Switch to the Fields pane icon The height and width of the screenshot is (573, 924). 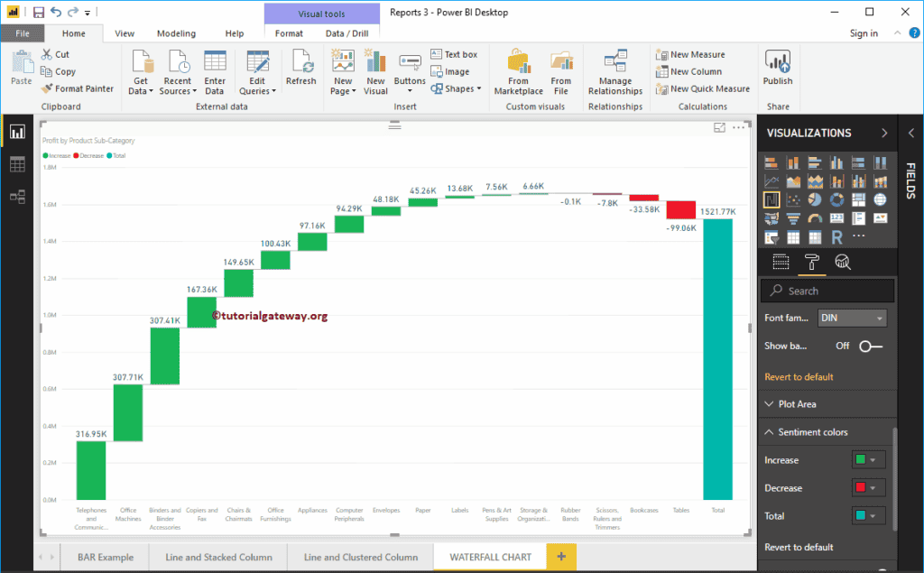tap(781, 262)
